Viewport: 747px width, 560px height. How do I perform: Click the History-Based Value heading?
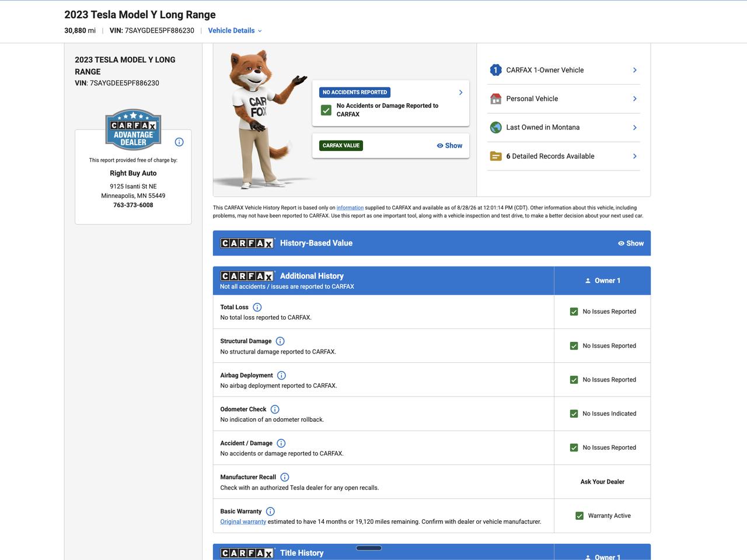pyautogui.click(x=316, y=243)
